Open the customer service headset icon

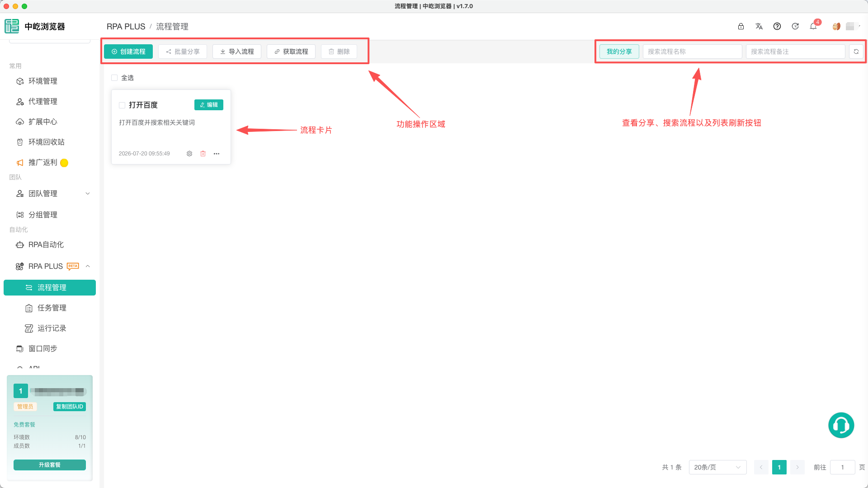click(x=841, y=425)
